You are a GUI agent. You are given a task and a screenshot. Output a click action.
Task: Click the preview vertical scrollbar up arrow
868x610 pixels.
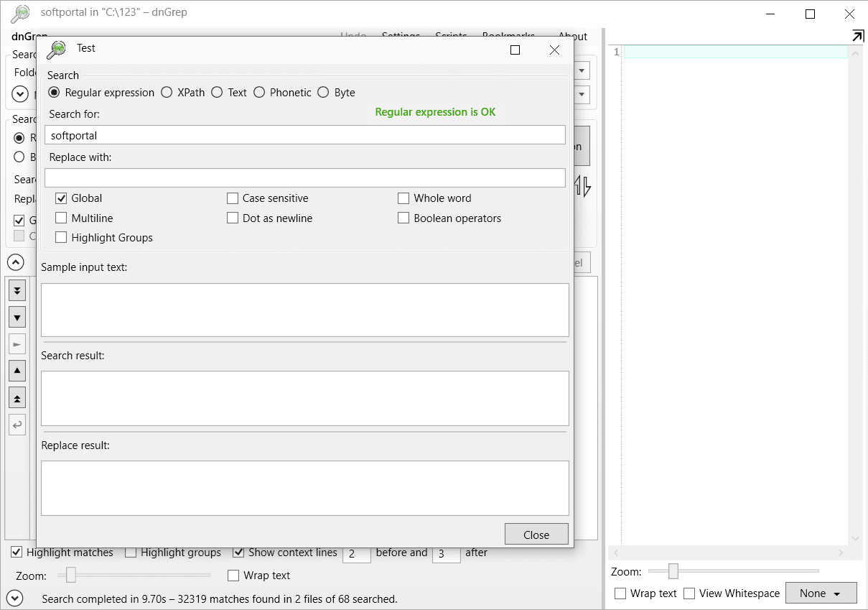(x=855, y=52)
